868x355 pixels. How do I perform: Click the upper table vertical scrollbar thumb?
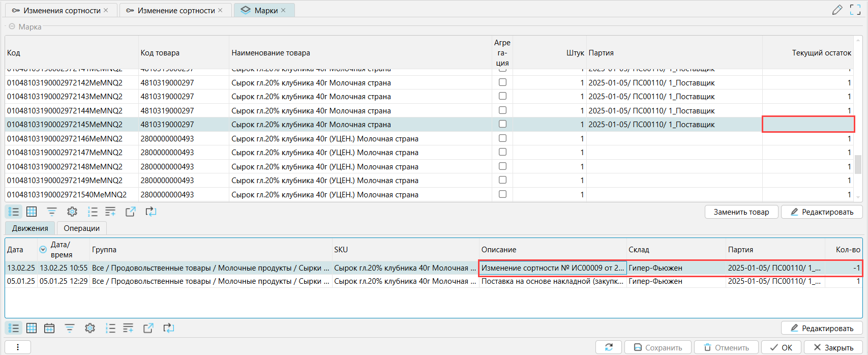pyautogui.click(x=858, y=164)
